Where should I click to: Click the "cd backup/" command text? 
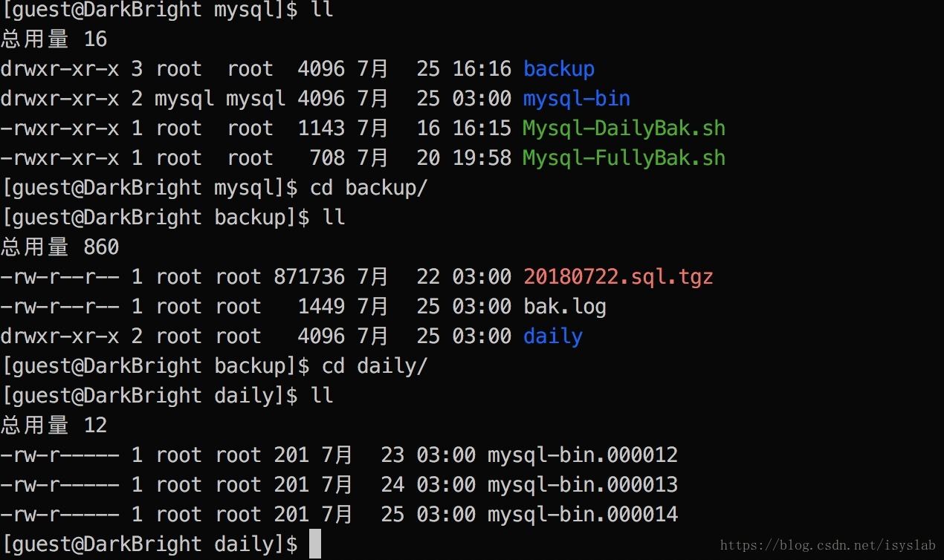pos(368,188)
